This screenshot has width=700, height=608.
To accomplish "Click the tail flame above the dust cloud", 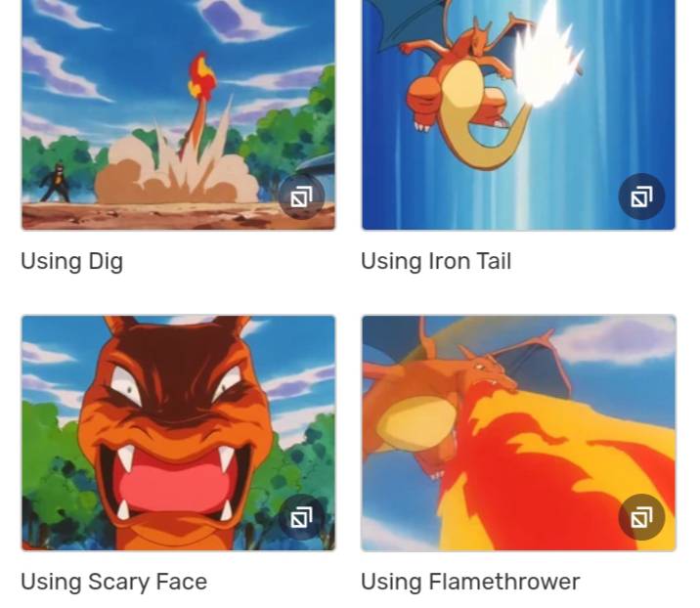I will tap(202, 75).
